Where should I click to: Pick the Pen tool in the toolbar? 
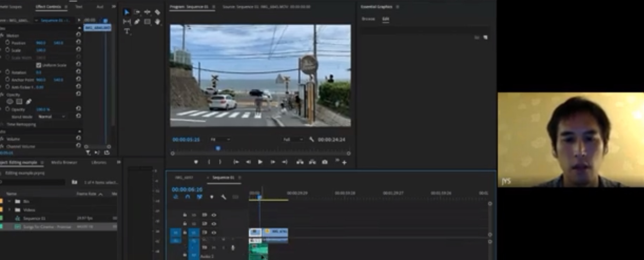(x=137, y=22)
